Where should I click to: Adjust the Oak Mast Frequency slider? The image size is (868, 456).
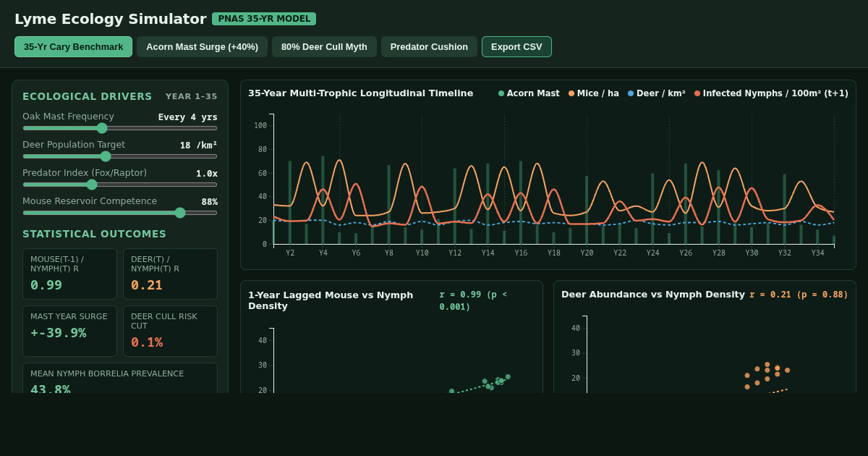point(119,128)
